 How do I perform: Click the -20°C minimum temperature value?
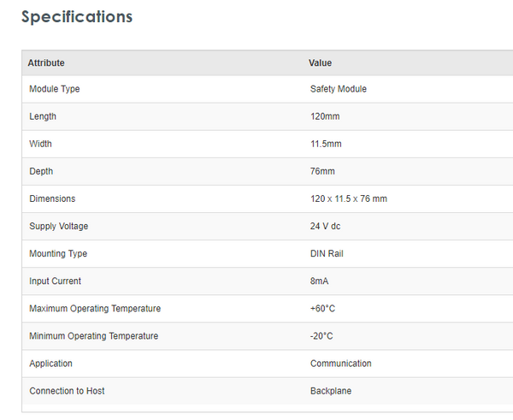pos(321,336)
